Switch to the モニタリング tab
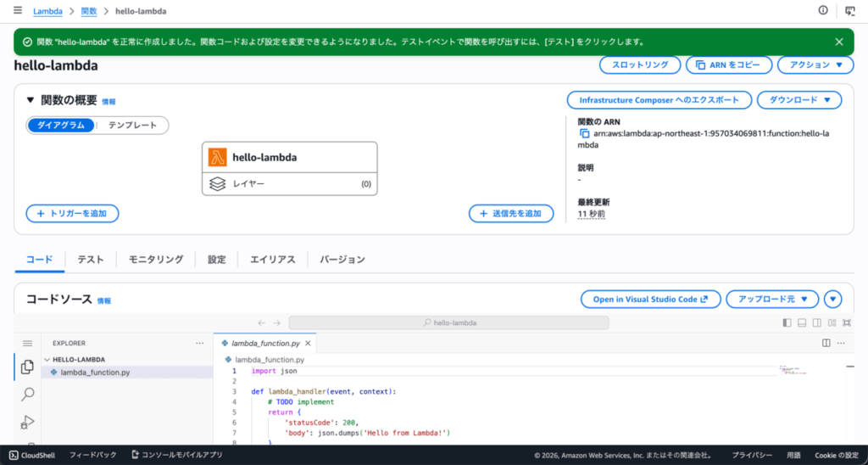The height and width of the screenshot is (465, 868). tap(156, 260)
